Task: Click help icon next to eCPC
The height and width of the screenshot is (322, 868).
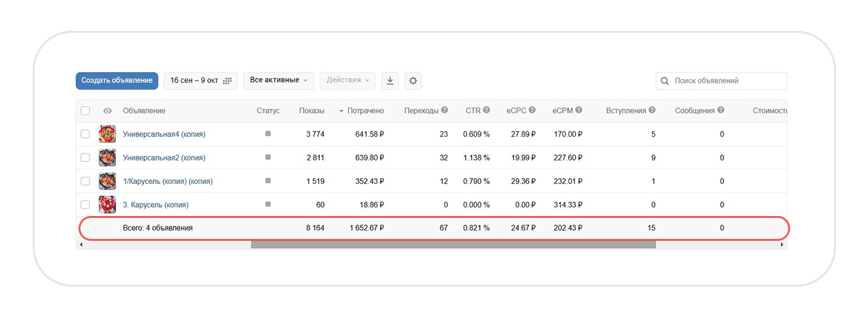Action: click(532, 111)
